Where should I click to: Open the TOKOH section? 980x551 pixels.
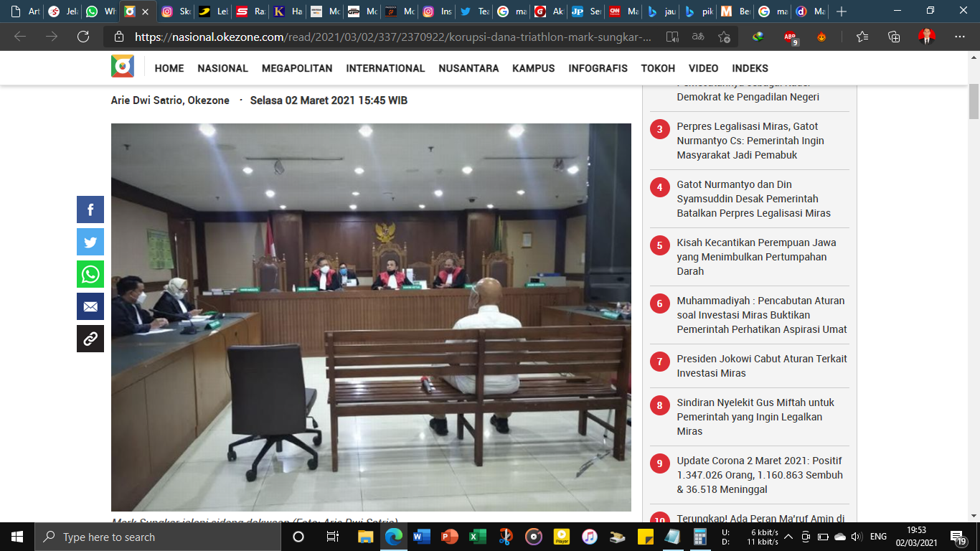[x=658, y=68]
